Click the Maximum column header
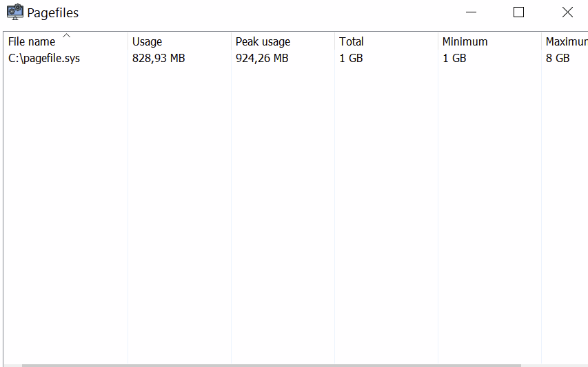Screen dimensions: 588x367 click(565, 42)
